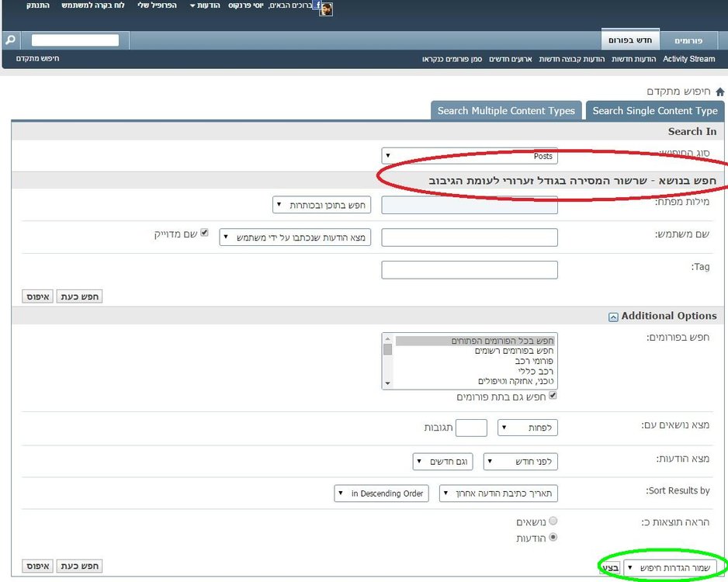This screenshot has height=582, width=728.
Task: Click username יוסי פרנקוס link
Action: [x=245, y=5]
